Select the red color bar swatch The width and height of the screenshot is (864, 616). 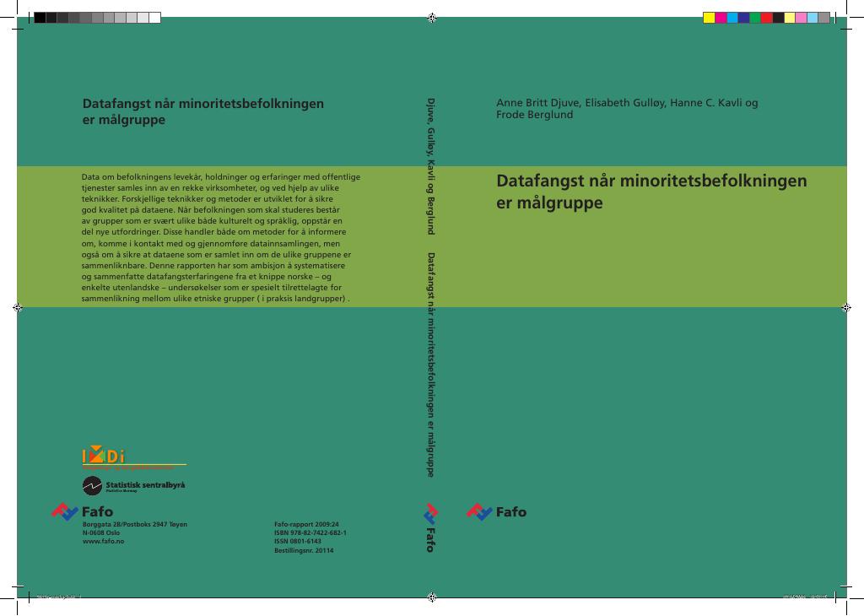click(766, 18)
